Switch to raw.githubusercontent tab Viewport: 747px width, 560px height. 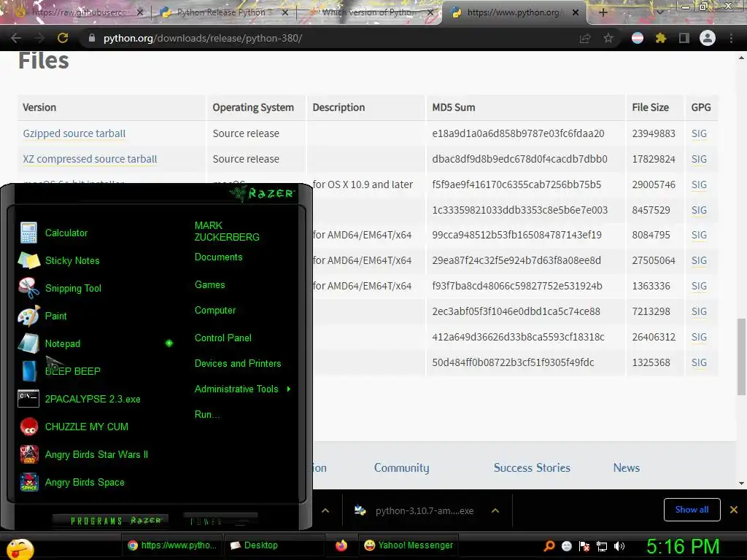(x=79, y=12)
